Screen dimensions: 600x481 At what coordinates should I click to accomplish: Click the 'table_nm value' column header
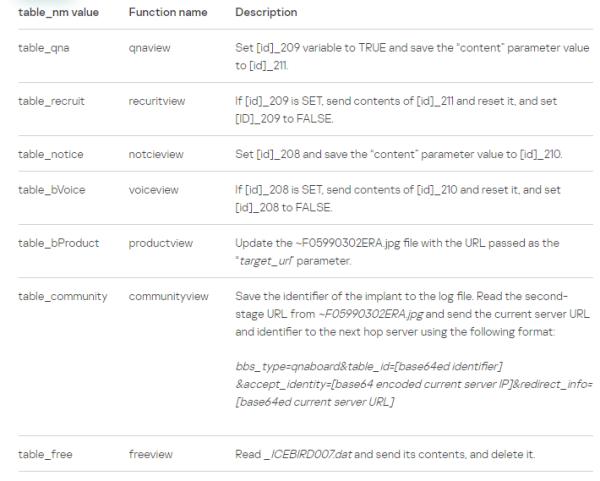pos(59,13)
